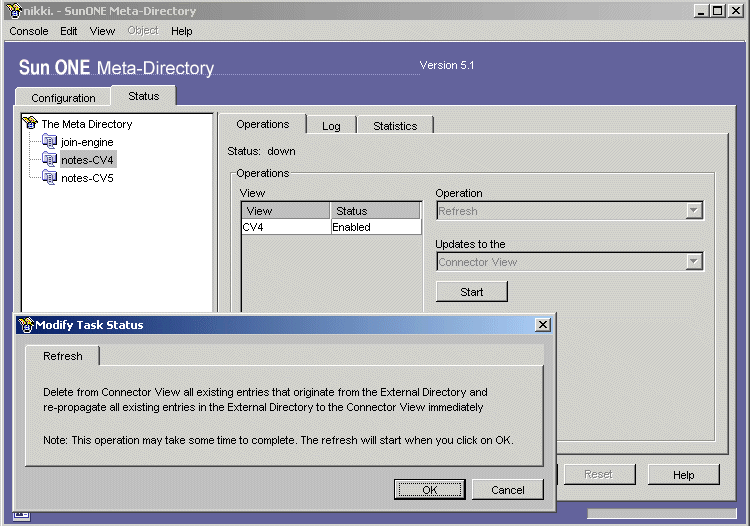The width and height of the screenshot is (751, 526).
Task: Click The Meta Directory root icon
Action: coord(30,123)
